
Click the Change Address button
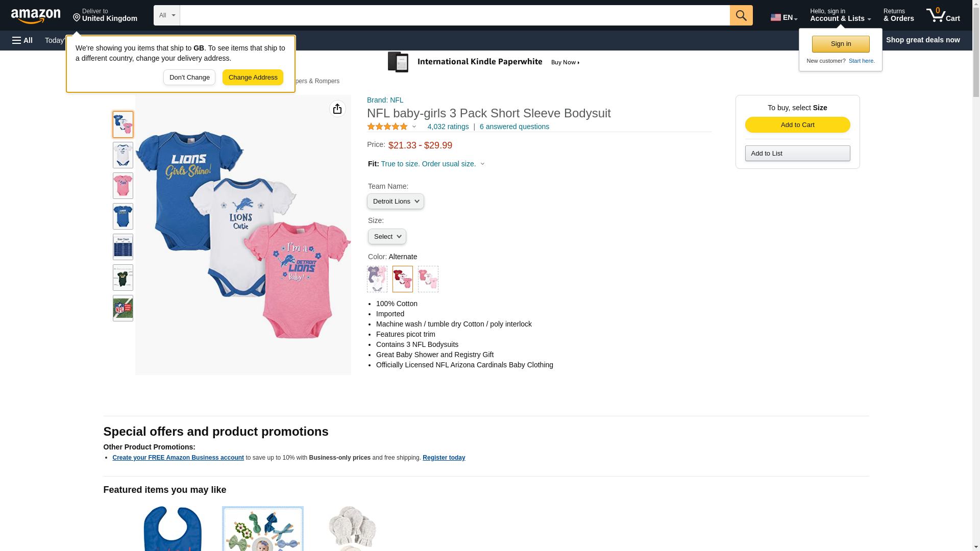point(253,78)
